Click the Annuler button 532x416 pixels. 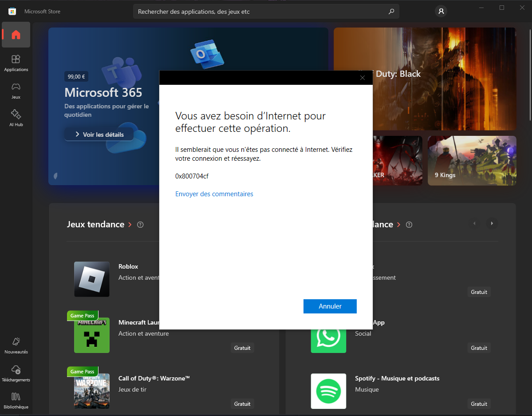330,306
